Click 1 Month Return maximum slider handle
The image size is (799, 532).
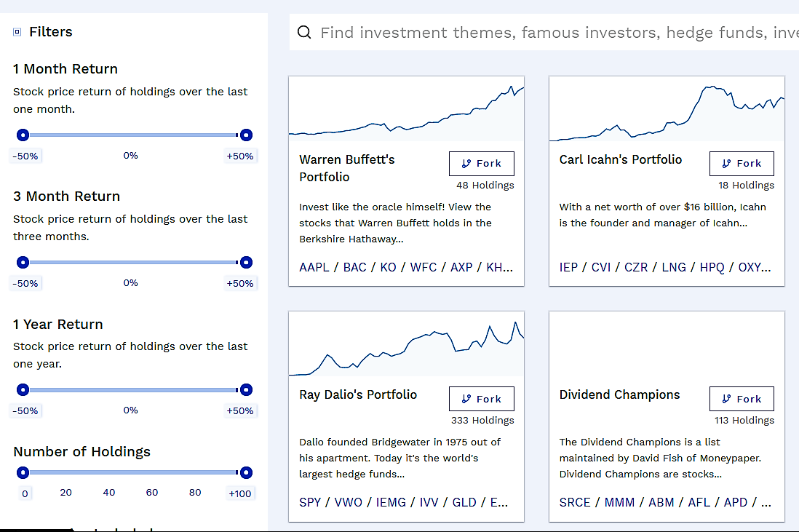click(x=246, y=135)
